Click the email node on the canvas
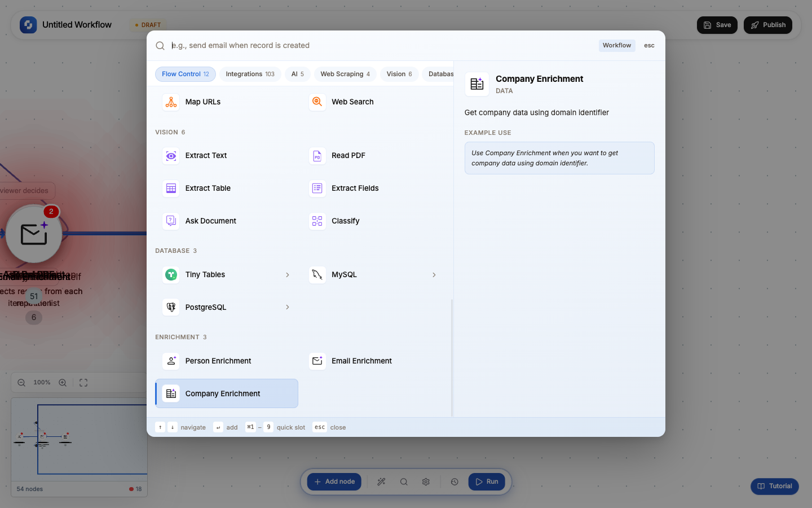The width and height of the screenshot is (812, 508). tap(34, 234)
